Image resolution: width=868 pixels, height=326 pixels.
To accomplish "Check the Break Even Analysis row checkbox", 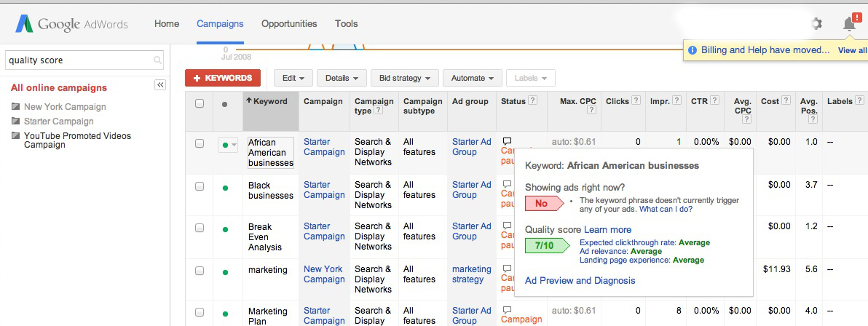I will pyautogui.click(x=200, y=228).
